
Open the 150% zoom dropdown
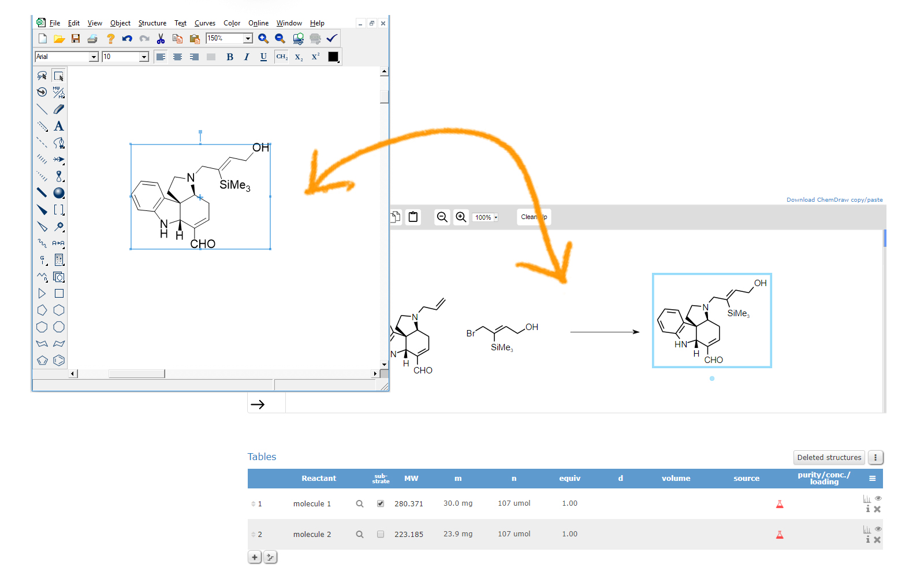coord(248,39)
